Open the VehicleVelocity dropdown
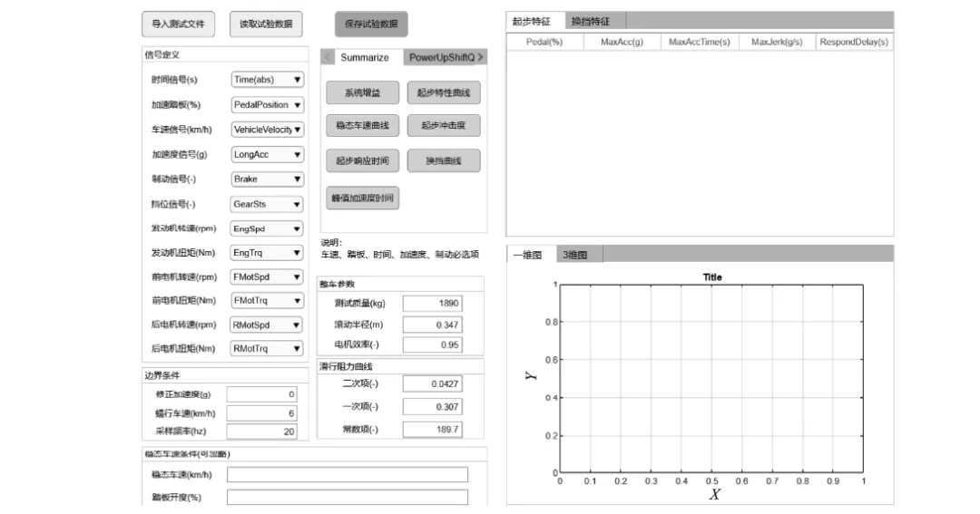This screenshot has width=980, height=514. coord(267,130)
